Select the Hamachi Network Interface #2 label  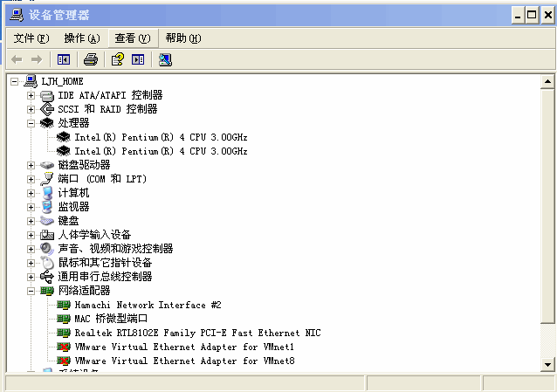point(148,305)
